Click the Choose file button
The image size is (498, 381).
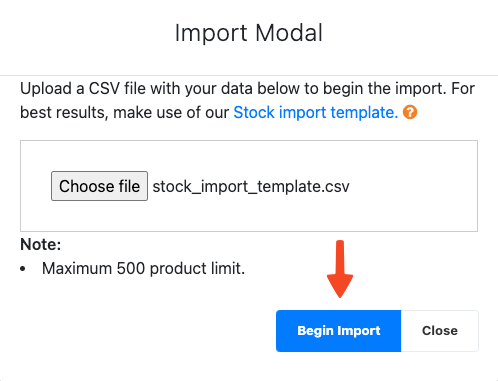[99, 186]
